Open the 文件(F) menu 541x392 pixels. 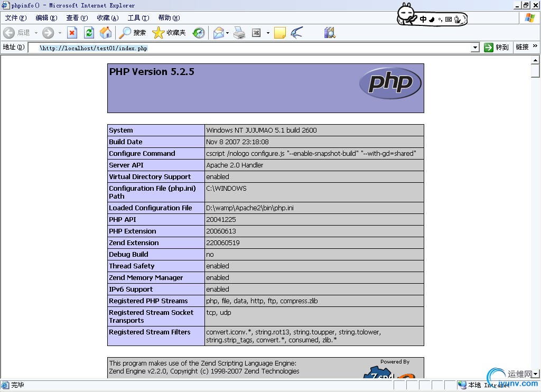(x=15, y=18)
